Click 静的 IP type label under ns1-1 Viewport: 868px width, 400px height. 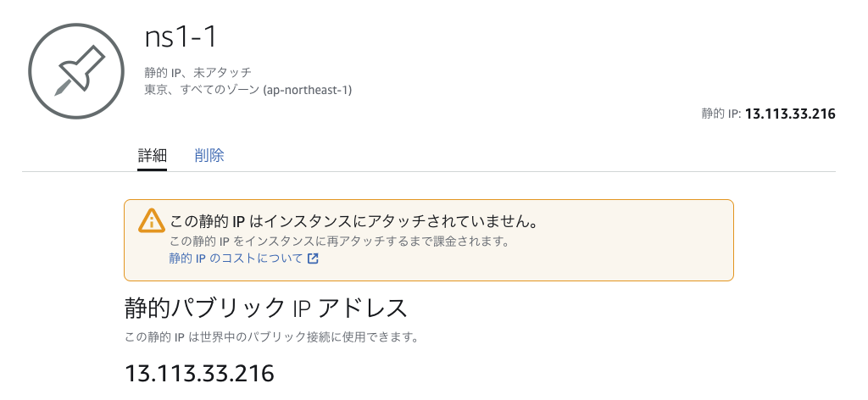tap(162, 73)
